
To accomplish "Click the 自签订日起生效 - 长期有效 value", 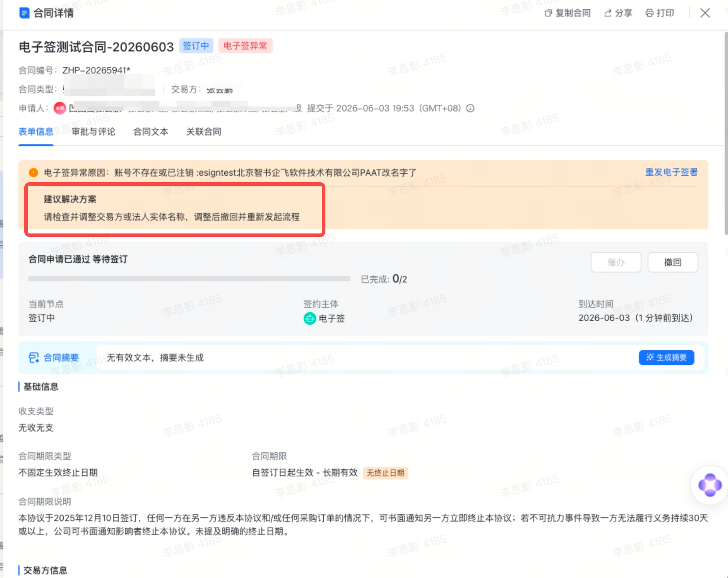I will pyautogui.click(x=305, y=473).
